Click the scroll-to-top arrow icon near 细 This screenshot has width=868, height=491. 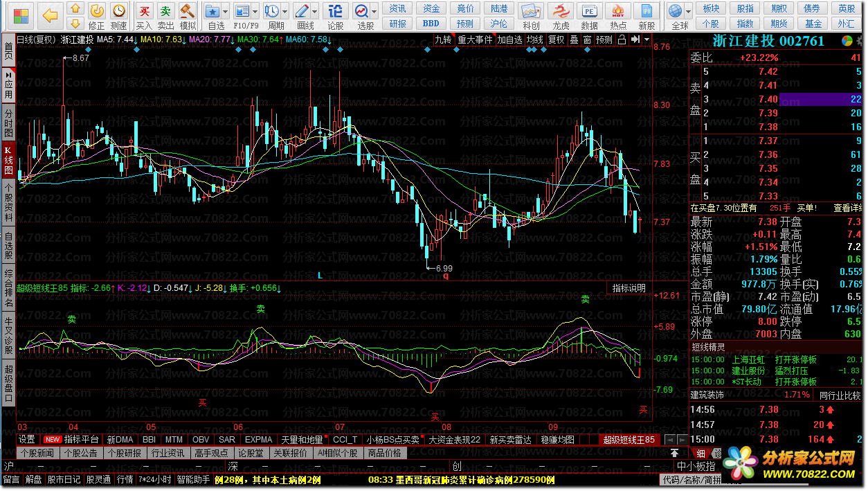(x=674, y=453)
